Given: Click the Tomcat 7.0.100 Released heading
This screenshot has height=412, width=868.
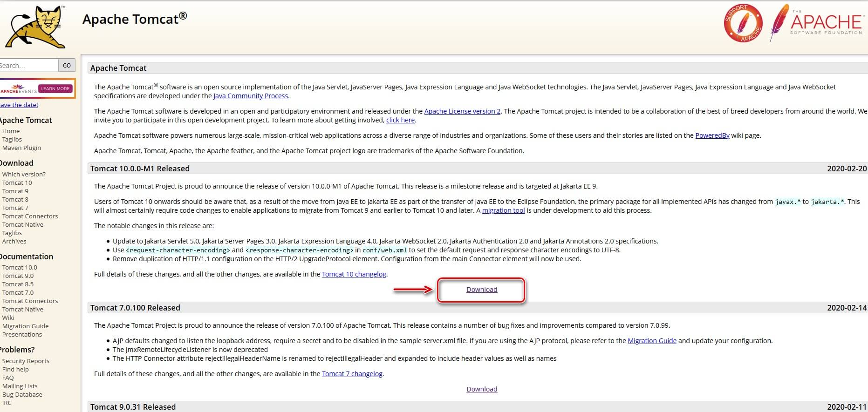Looking at the screenshot, I should coord(135,308).
